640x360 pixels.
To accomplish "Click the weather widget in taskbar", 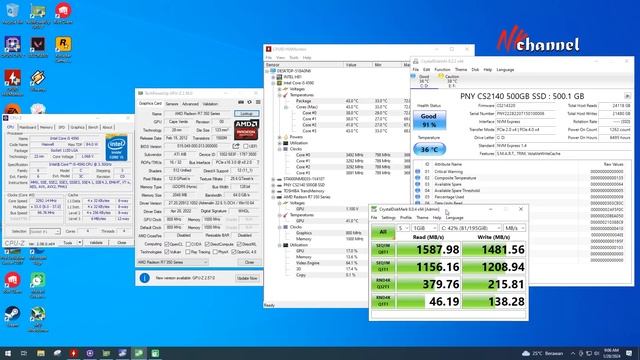I will click(542, 353).
